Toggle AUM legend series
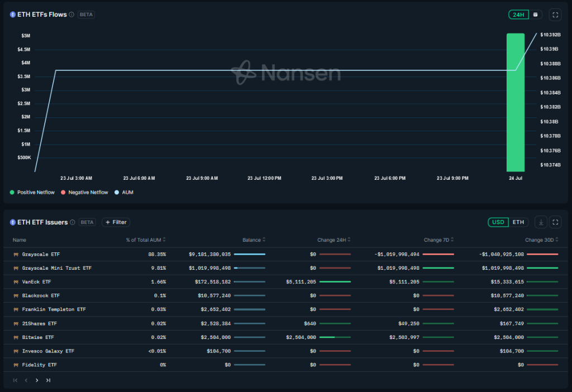Screen dimensions: 572x392 (123, 192)
